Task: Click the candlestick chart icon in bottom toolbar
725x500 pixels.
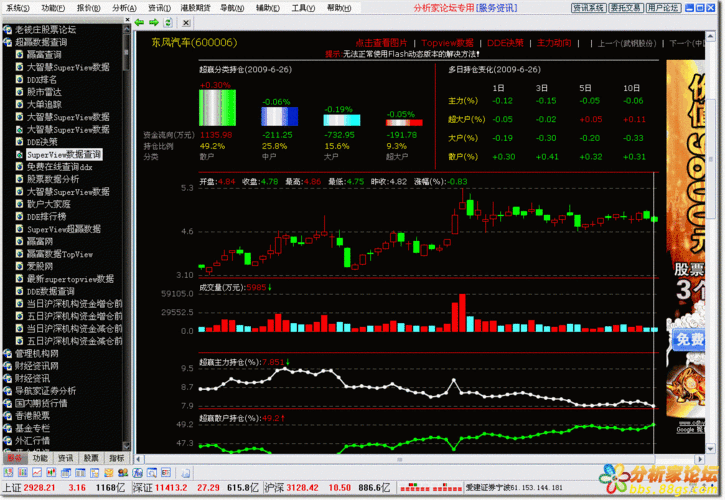Action: click(x=51, y=473)
